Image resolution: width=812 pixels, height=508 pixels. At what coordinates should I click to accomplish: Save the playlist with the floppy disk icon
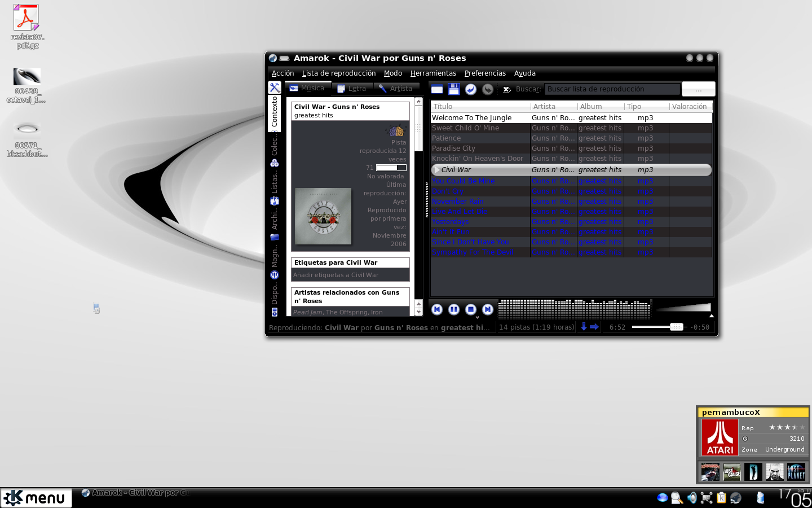click(454, 89)
